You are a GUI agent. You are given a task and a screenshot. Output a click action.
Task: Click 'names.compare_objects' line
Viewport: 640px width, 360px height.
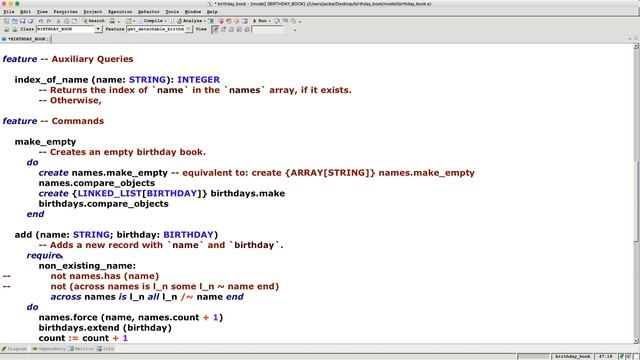97,183
